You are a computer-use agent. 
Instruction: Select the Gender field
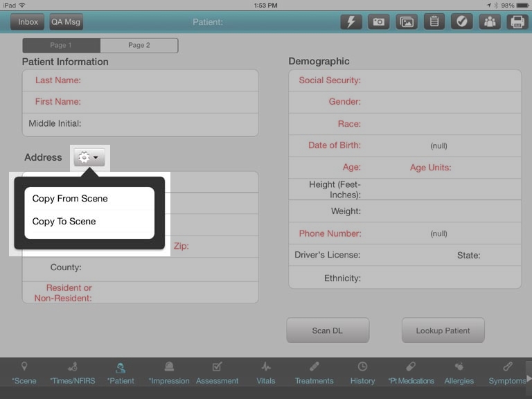[405, 102]
